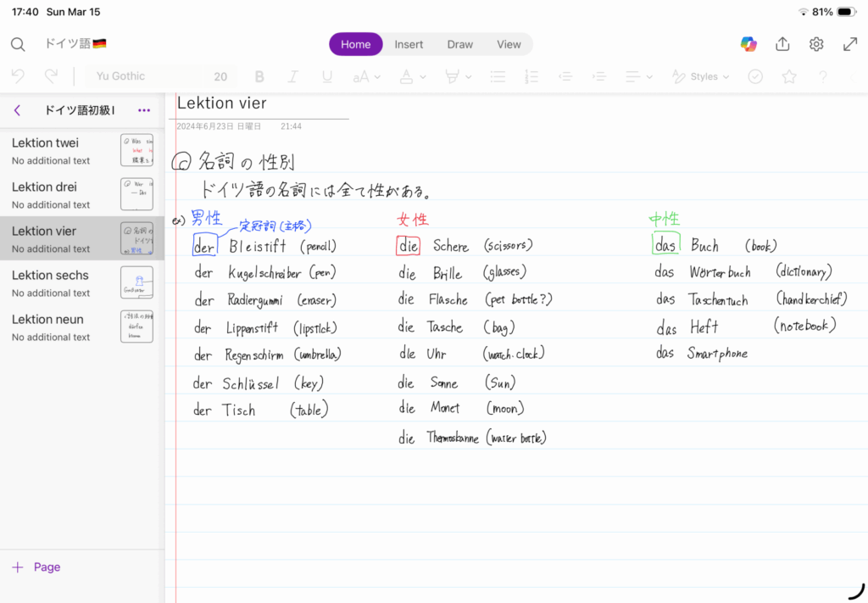This screenshot has width=868, height=603.
Task: Open settings with the gear icon
Action: pyautogui.click(x=816, y=44)
